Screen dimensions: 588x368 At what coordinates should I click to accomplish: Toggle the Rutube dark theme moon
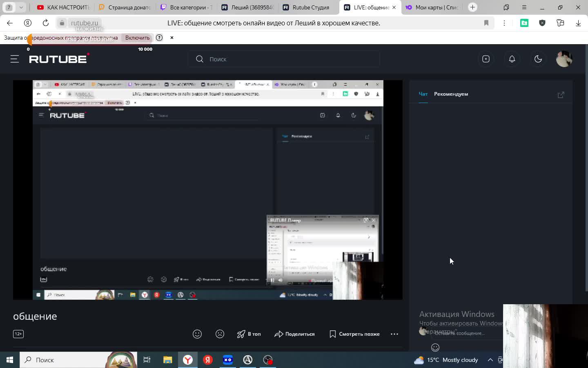pos(538,59)
